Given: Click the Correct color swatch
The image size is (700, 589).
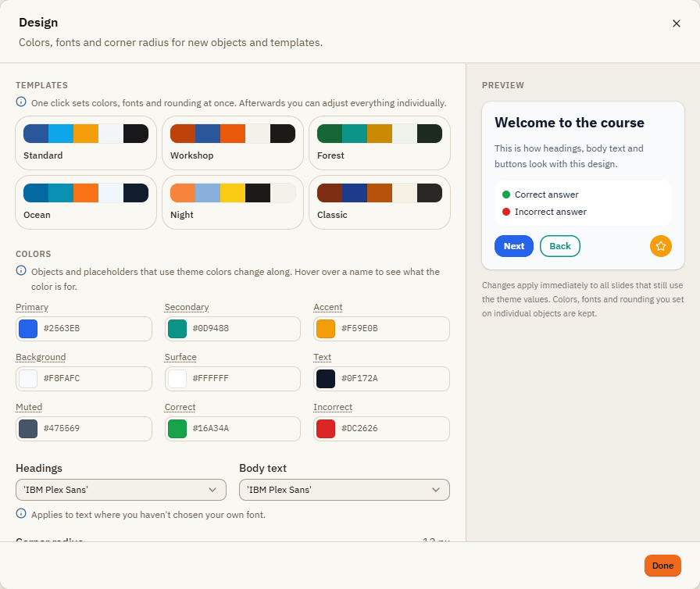Looking at the screenshot, I should [x=177, y=429].
